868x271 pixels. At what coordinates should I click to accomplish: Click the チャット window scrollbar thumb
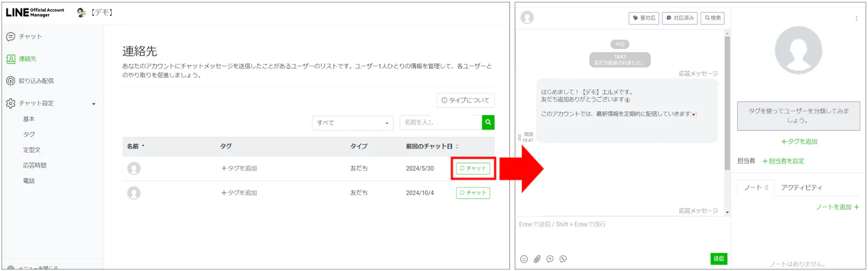[727, 103]
